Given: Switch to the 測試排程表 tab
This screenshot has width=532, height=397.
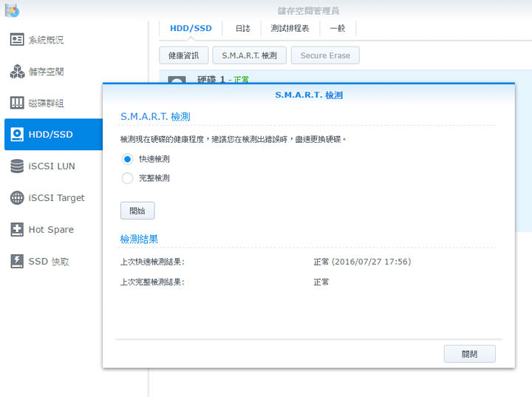Looking at the screenshot, I should click(290, 29).
